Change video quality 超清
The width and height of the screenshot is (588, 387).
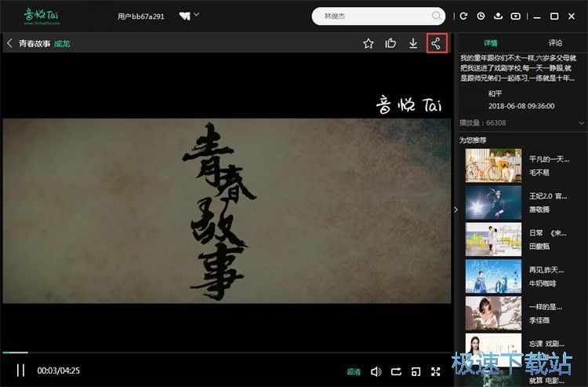354,371
